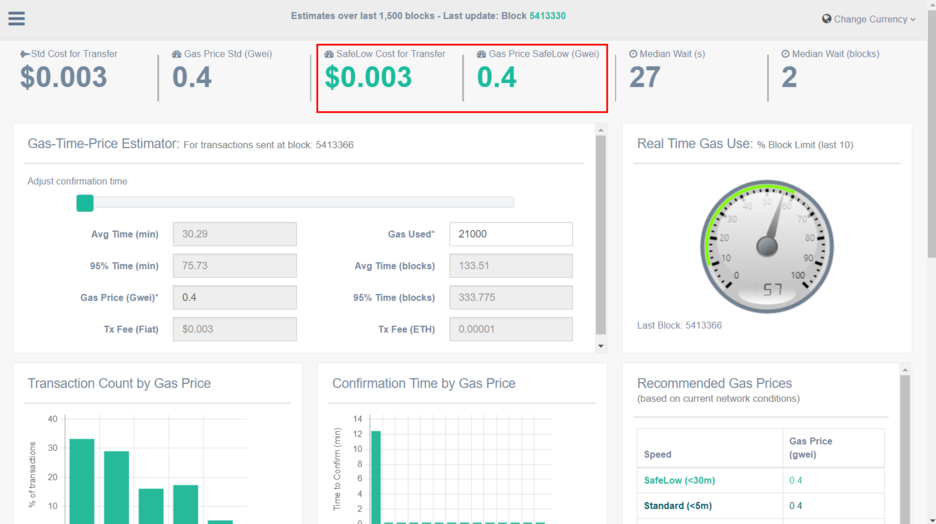Click the page vertical scrollbar thumb
The width and height of the screenshot is (936, 524).
click(931, 134)
